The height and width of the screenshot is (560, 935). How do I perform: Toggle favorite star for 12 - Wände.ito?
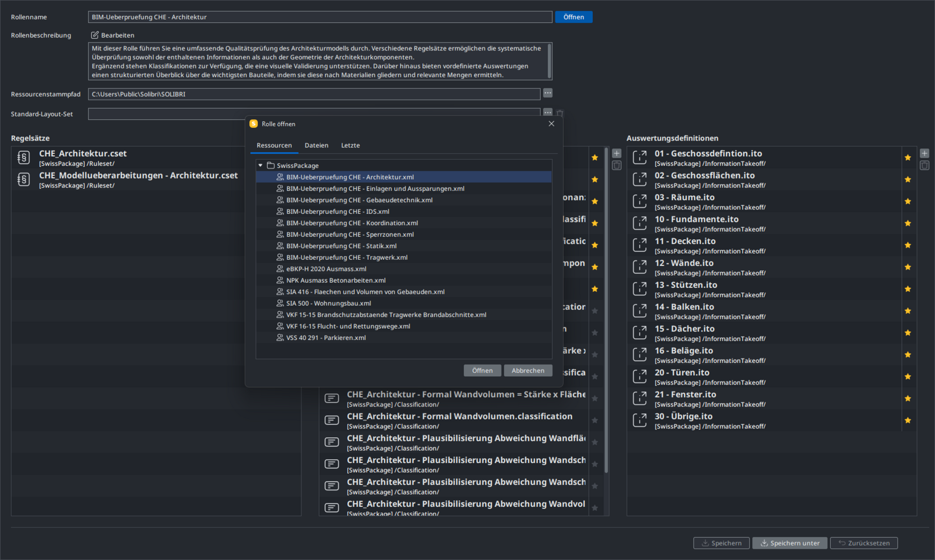click(x=908, y=267)
